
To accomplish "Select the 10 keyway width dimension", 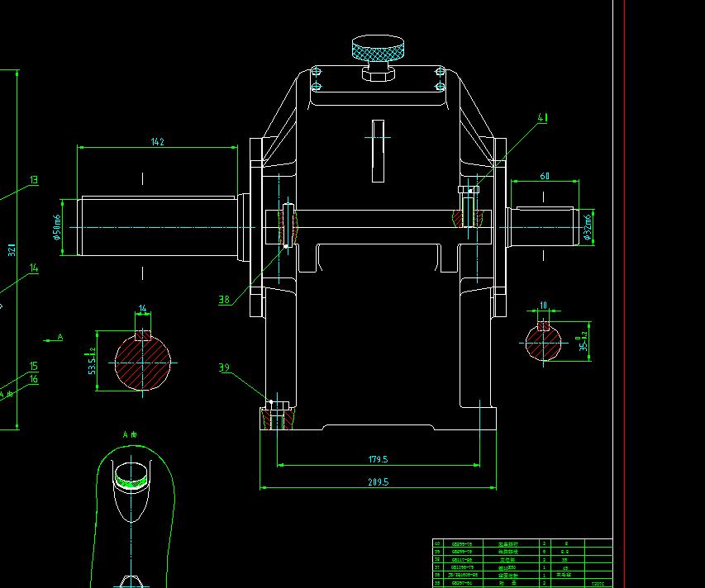I will coord(543,305).
